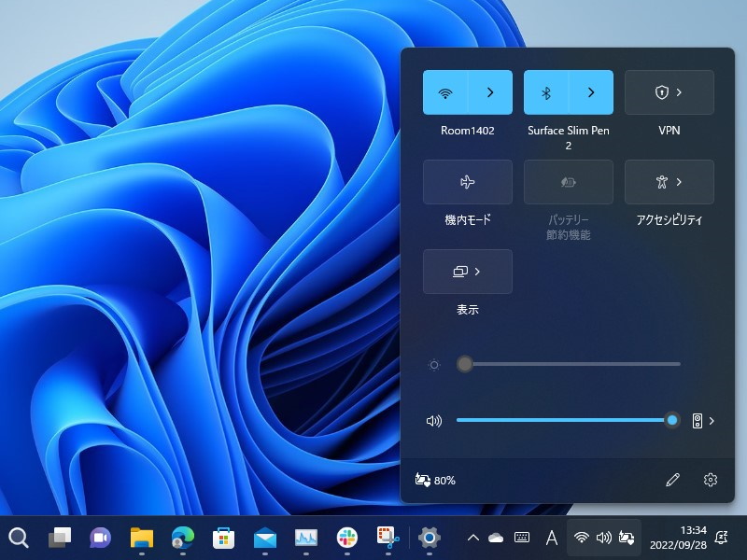Open Microsoft Store from the taskbar
Viewport: 747px width, 560px height.
click(224, 539)
